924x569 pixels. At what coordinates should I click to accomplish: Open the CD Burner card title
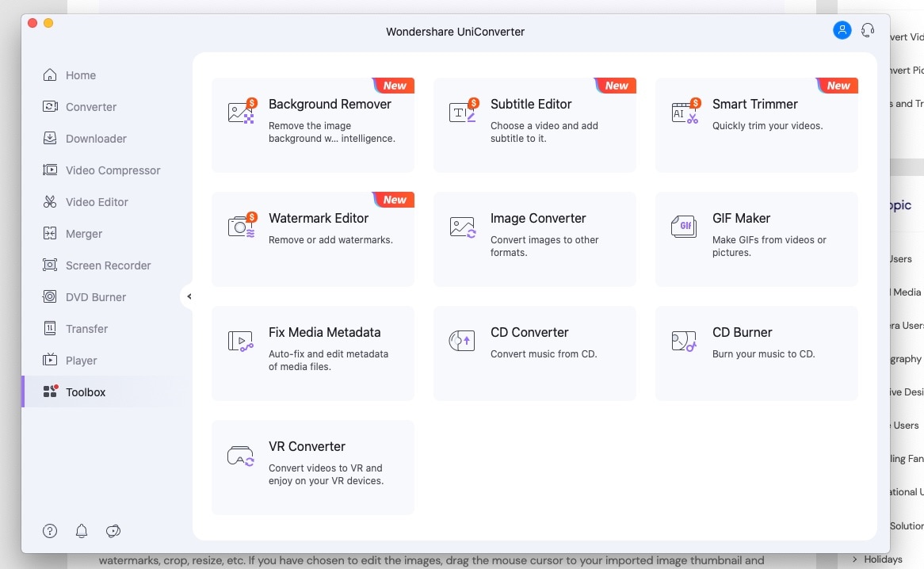(x=742, y=332)
